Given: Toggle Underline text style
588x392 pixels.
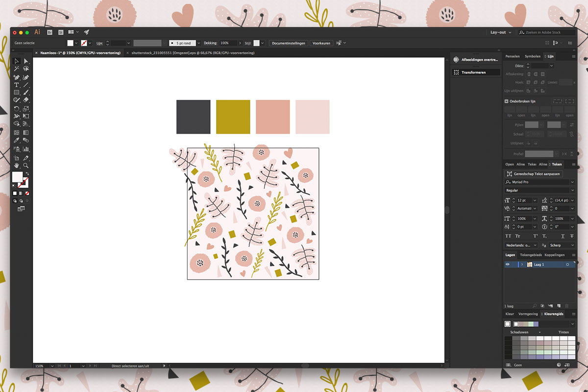Looking at the screenshot, I should (563, 236).
